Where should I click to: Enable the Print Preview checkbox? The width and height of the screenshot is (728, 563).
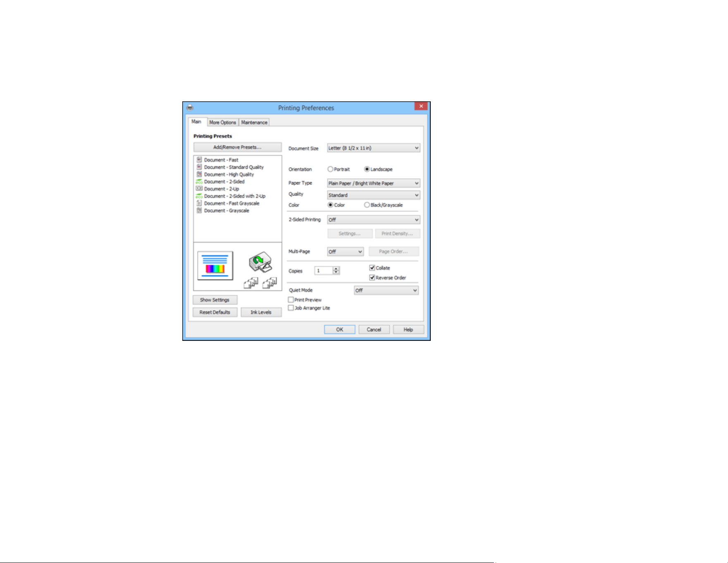[x=291, y=299]
